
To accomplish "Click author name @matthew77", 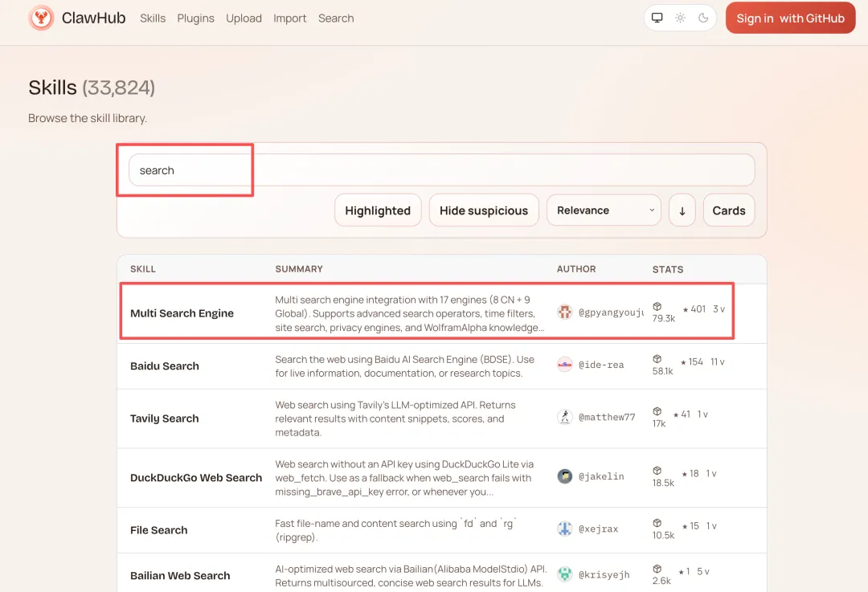I will coord(607,417).
